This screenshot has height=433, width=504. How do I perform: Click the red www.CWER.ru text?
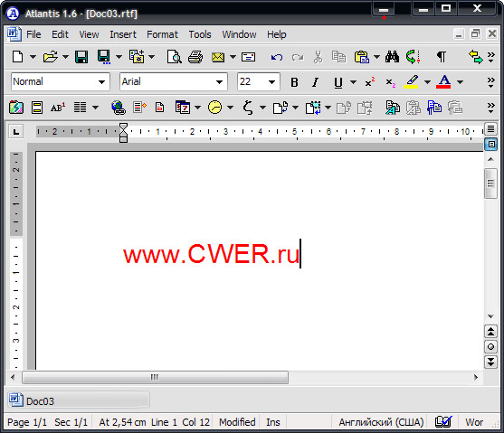click(x=211, y=254)
